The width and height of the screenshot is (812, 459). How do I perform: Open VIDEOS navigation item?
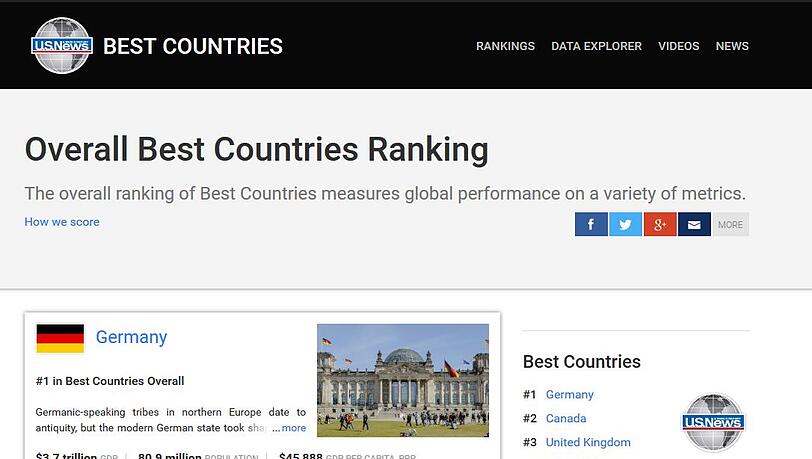click(x=678, y=46)
